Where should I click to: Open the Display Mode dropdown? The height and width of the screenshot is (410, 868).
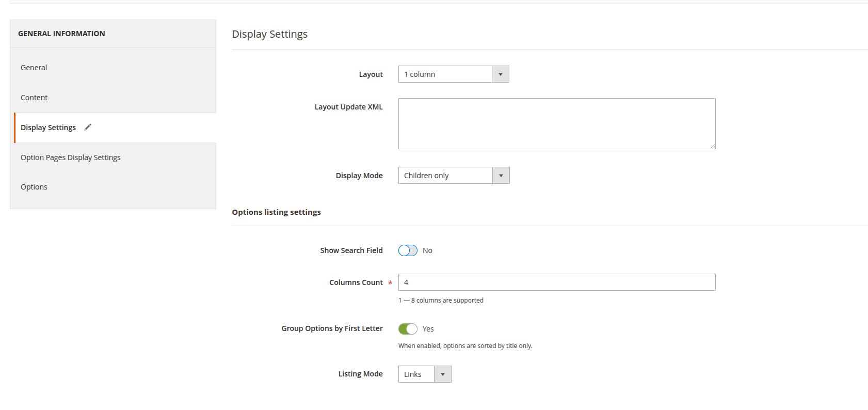point(454,176)
